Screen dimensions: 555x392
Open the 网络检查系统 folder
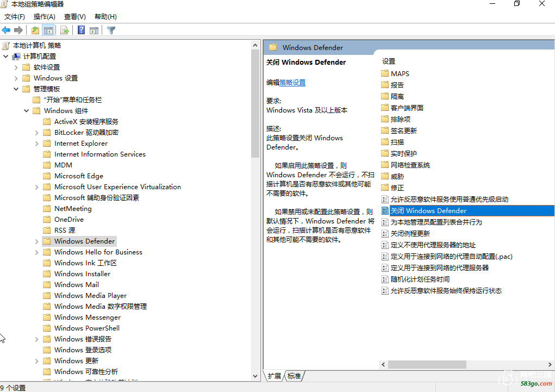pos(410,165)
